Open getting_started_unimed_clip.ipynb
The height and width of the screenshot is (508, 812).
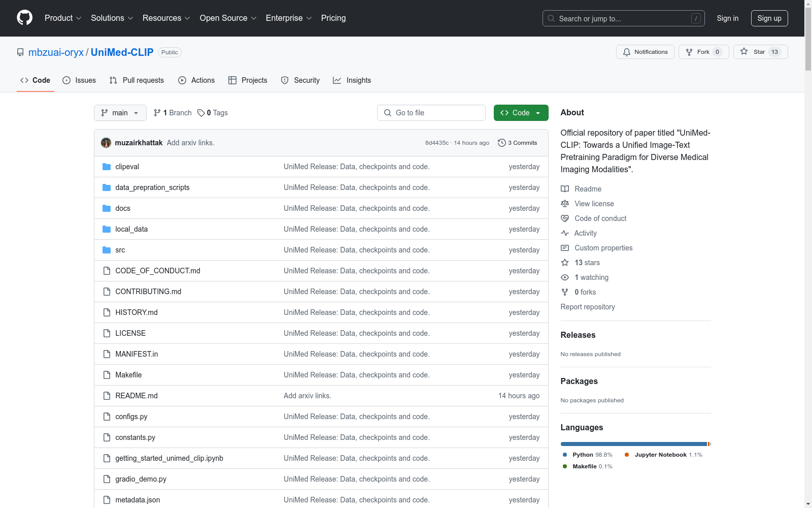(169, 458)
